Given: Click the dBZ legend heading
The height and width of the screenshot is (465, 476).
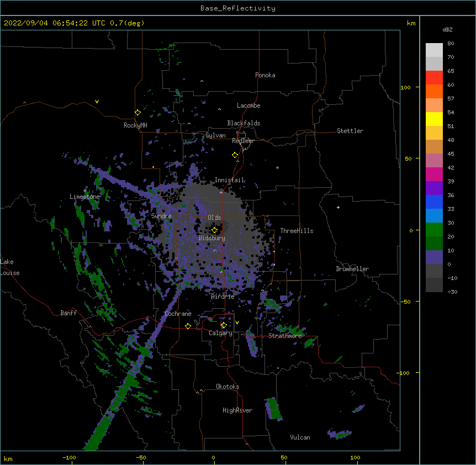Looking at the screenshot, I should pyautogui.click(x=447, y=29).
